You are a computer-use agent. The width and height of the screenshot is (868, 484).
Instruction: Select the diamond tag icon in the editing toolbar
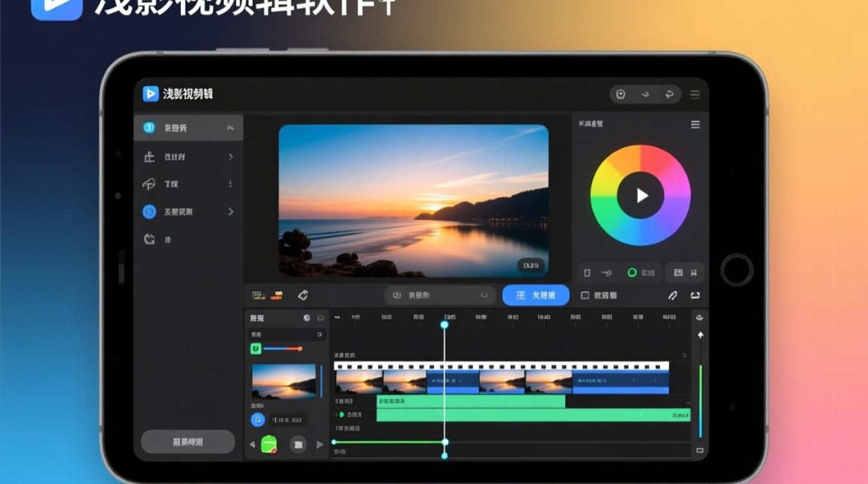click(303, 296)
